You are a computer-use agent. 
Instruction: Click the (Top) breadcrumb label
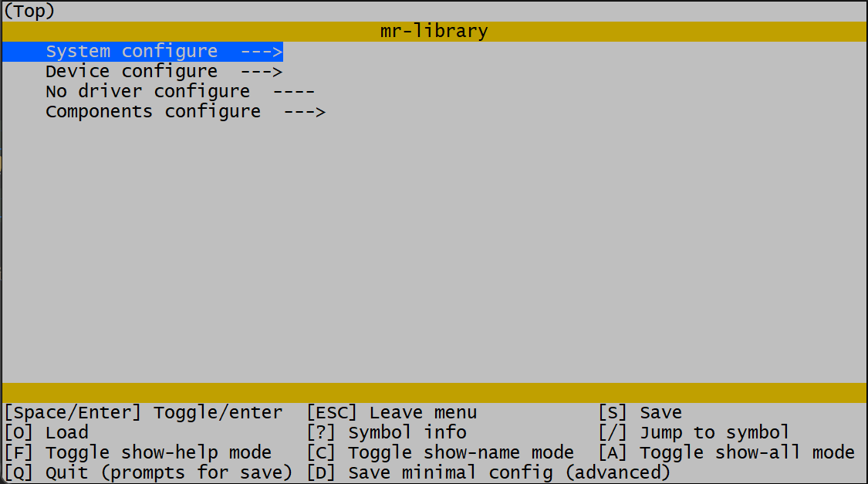tap(29, 12)
